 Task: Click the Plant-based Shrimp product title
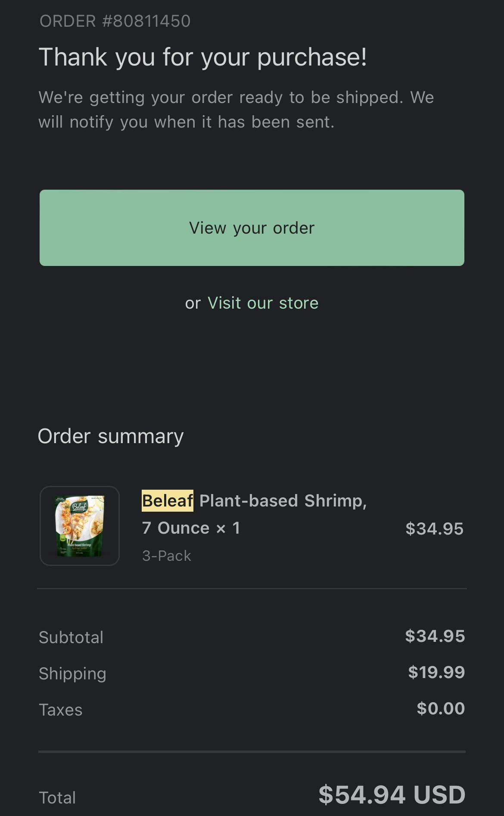click(x=282, y=500)
